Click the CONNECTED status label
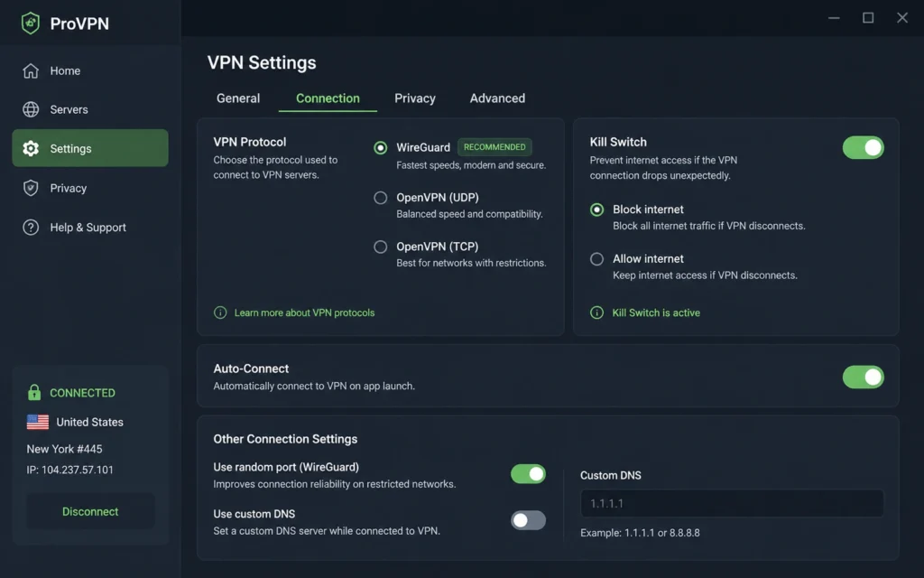This screenshot has width=924, height=578. [x=82, y=393]
